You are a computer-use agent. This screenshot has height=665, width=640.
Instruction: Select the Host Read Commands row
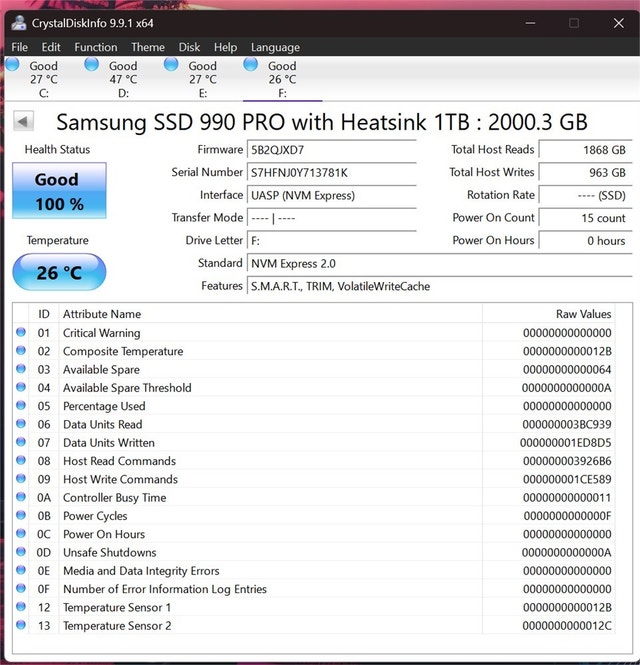tap(314, 461)
